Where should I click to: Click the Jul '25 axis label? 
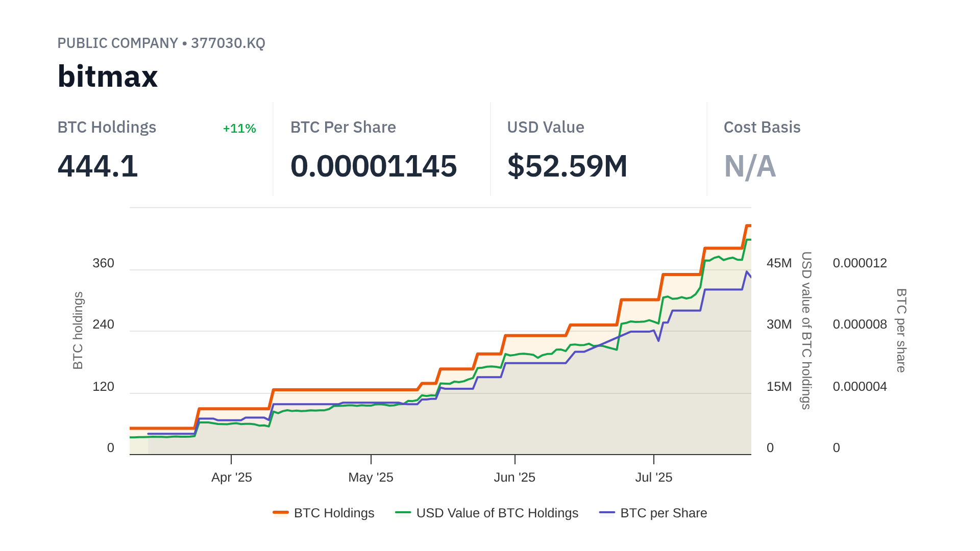pos(653,478)
